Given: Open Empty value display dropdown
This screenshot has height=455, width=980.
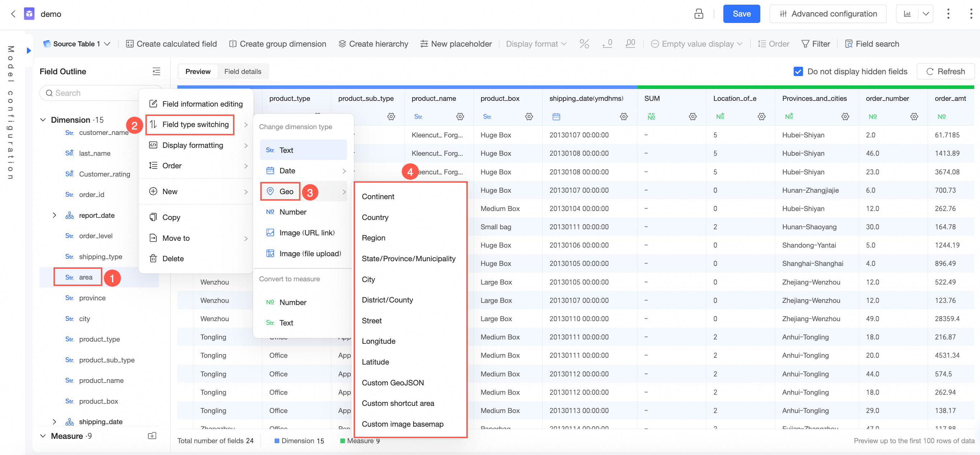Looking at the screenshot, I should pos(697,44).
